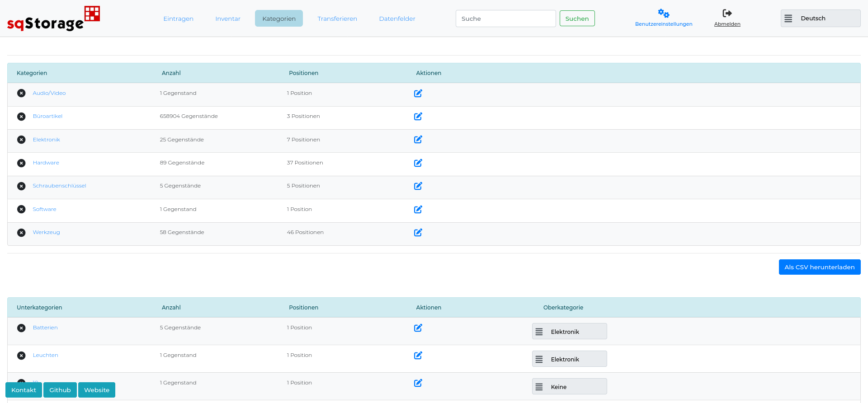Image resolution: width=868 pixels, height=403 pixels.
Task: Open Oberkategorie dropdown for Leuchten
Action: [x=569, y=359]
